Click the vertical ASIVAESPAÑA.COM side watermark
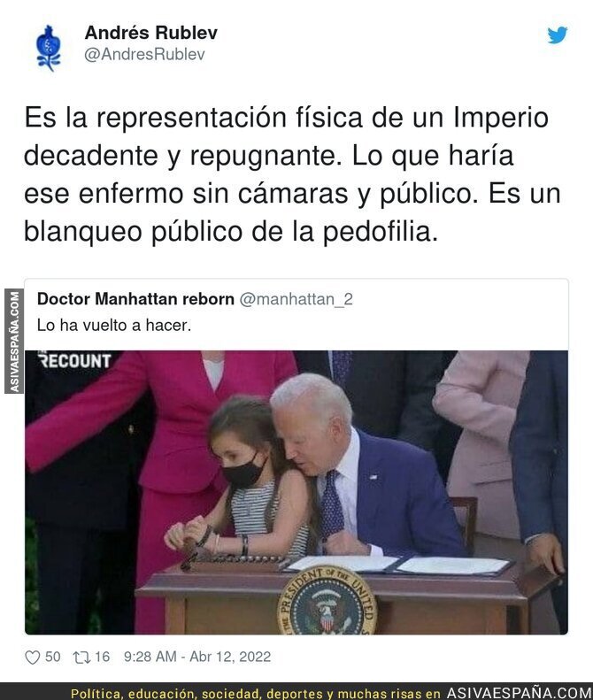593x700 pixels. click(14, 342)
